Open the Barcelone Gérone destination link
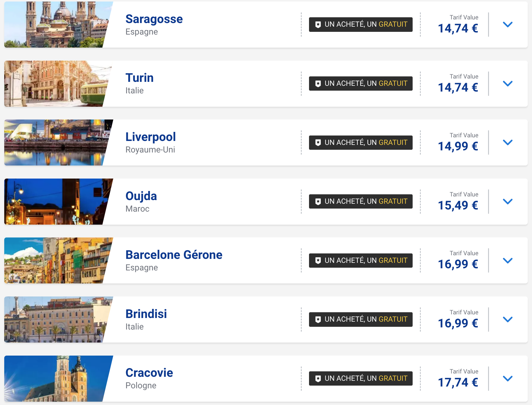The image size is (532, 405). coord(174,255)
